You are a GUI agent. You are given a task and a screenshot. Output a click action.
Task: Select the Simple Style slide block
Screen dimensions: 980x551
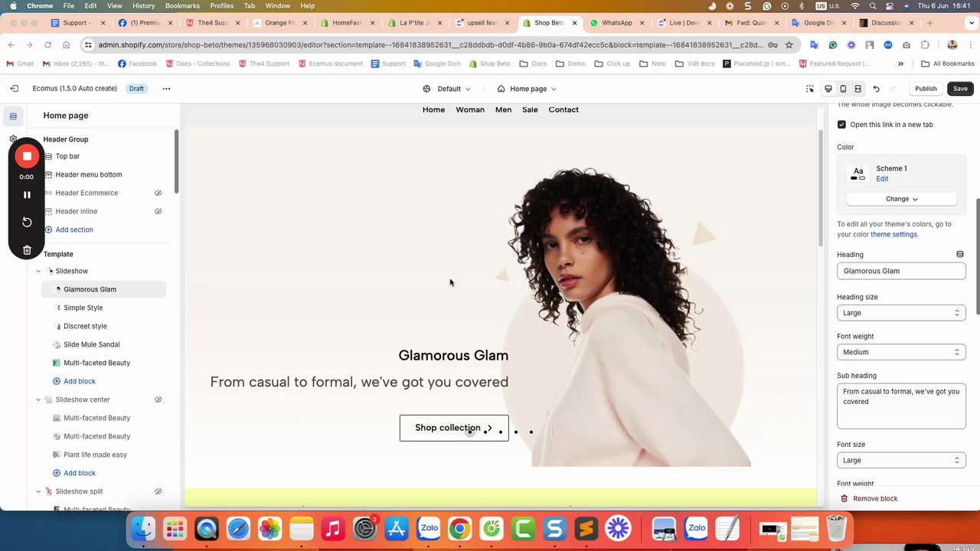tap(83, 308)
